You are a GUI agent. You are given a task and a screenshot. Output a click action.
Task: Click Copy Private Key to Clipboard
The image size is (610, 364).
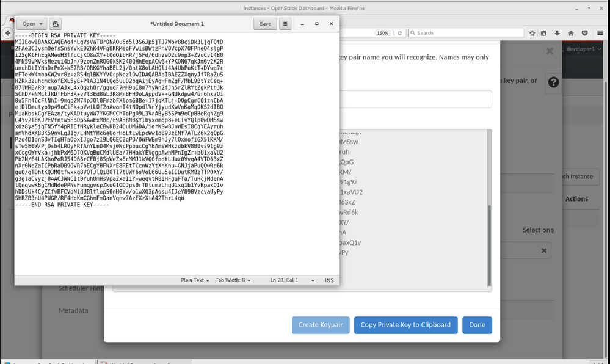pos(405,325)
